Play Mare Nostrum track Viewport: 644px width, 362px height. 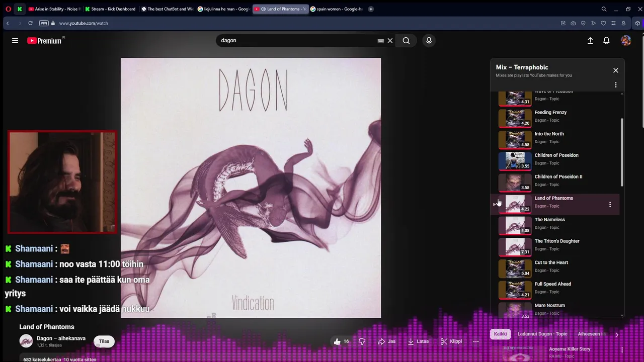click(556, 310)
